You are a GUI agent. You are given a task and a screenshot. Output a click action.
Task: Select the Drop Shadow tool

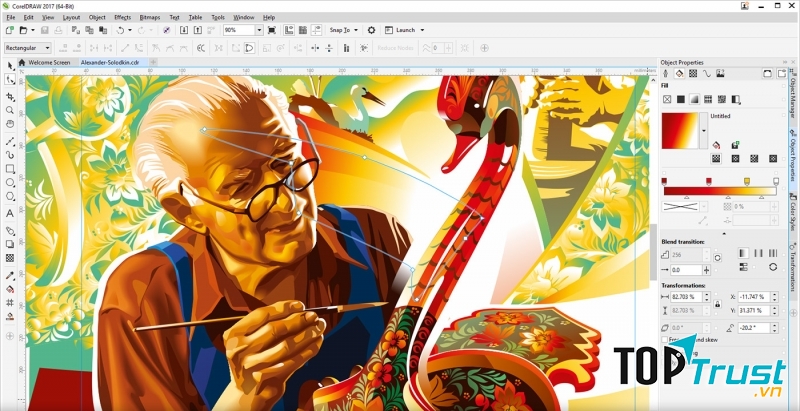pos(10,244)
